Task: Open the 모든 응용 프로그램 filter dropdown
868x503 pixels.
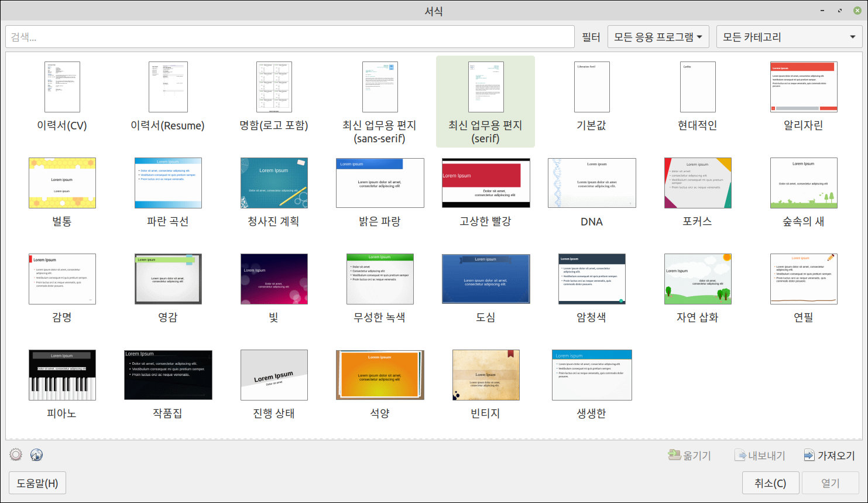Action: pos(658,37)
